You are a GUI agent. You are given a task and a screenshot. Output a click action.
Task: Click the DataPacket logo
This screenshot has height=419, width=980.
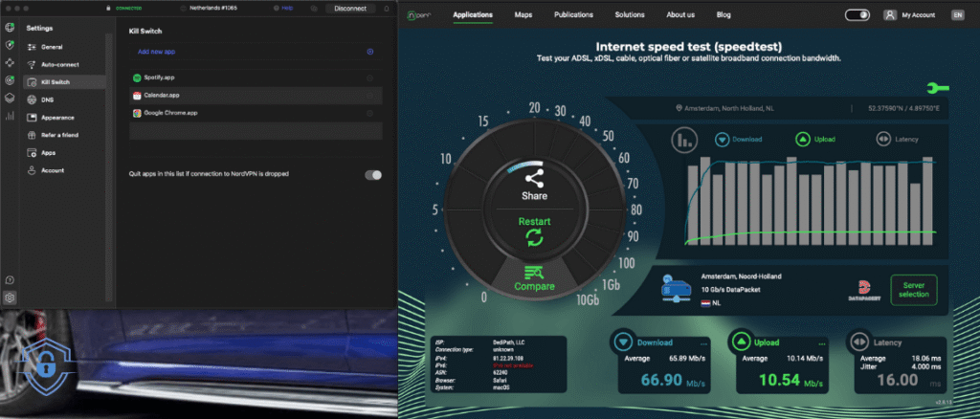[865, 291]
